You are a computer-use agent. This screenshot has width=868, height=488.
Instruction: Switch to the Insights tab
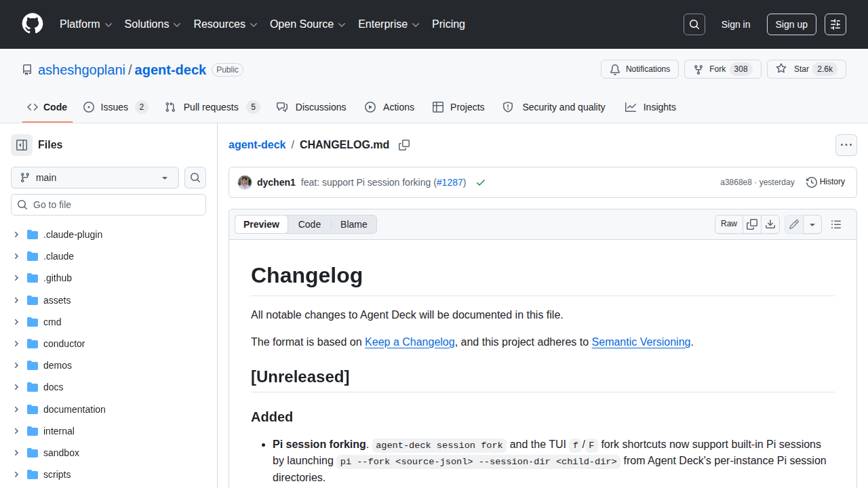pos(650,107)
